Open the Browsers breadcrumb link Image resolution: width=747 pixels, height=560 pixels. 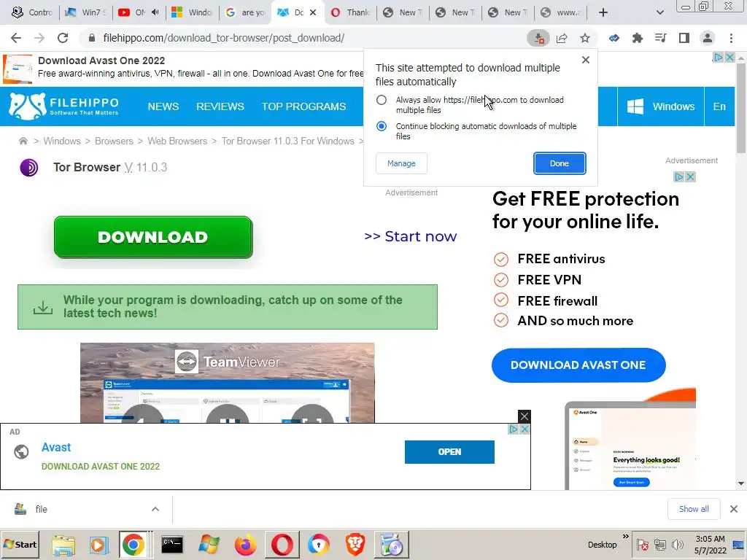point(114,141)
